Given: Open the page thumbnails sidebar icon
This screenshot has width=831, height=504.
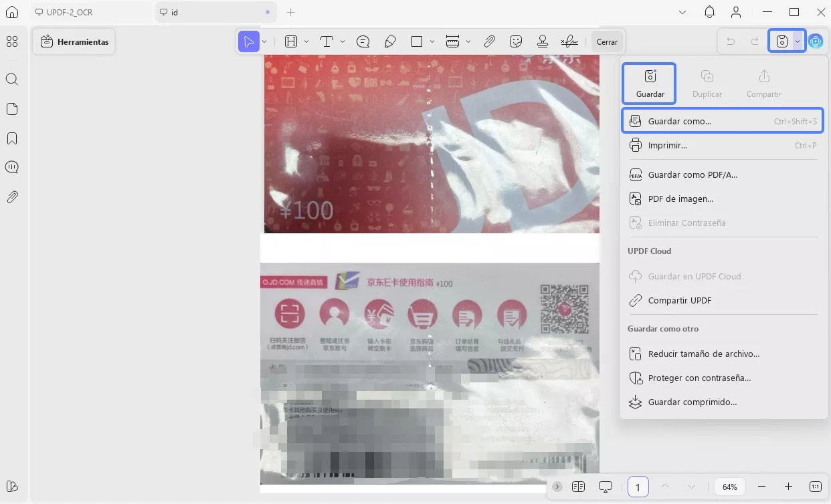Looking at the screenshot, I should (12, 109).
